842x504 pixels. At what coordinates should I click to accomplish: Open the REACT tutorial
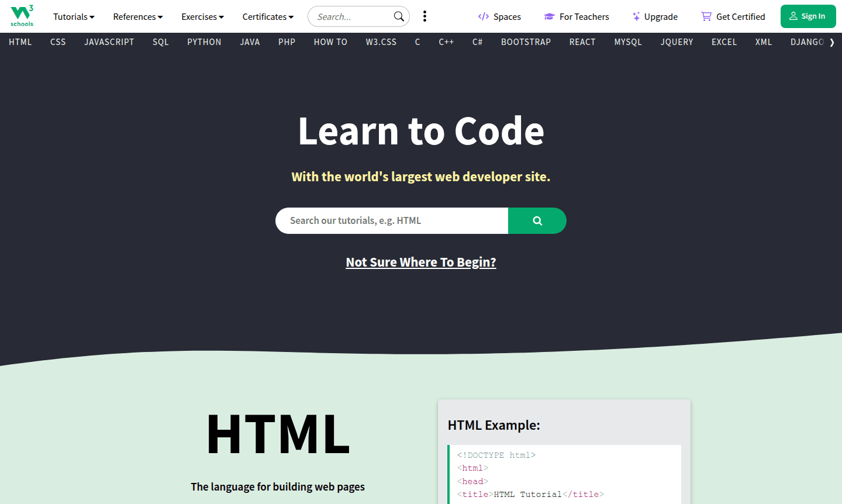coord(582,42)
